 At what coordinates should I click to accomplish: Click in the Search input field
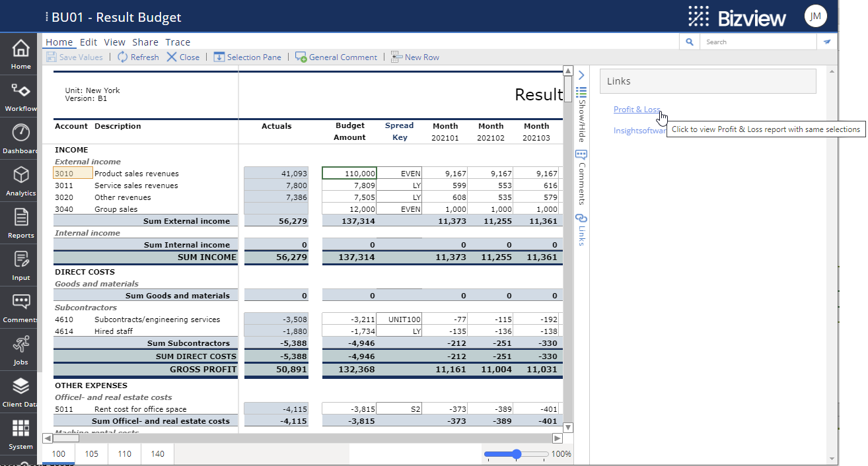click(x=760, y=42)
